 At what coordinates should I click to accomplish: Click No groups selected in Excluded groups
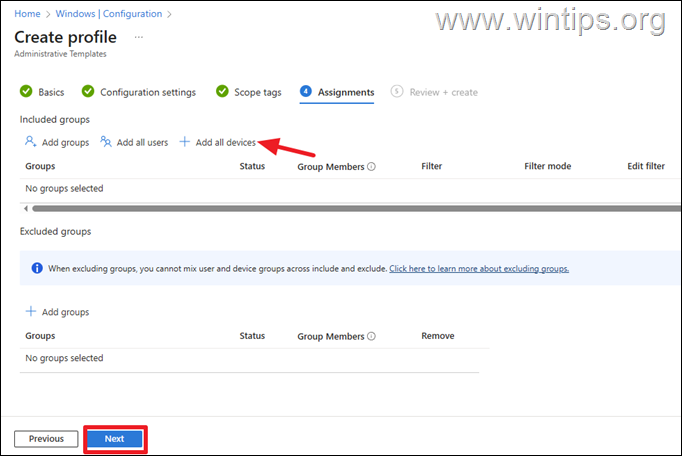click(64, 358)
